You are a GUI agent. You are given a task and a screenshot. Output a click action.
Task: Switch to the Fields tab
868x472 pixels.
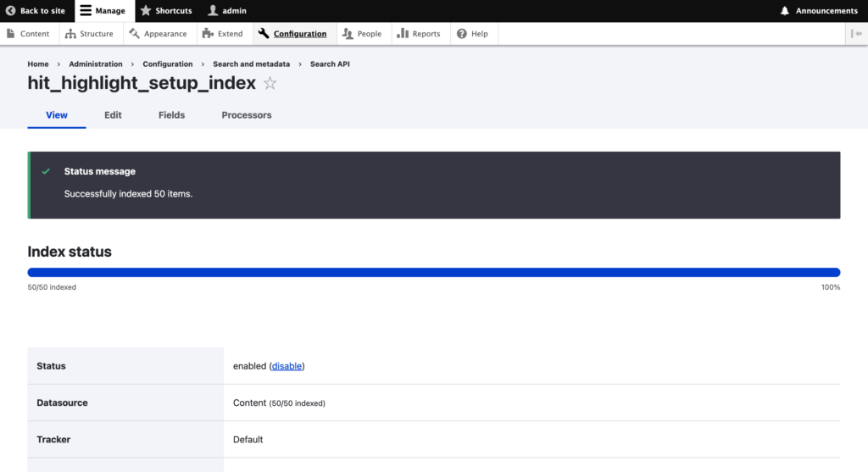[171, 115]
